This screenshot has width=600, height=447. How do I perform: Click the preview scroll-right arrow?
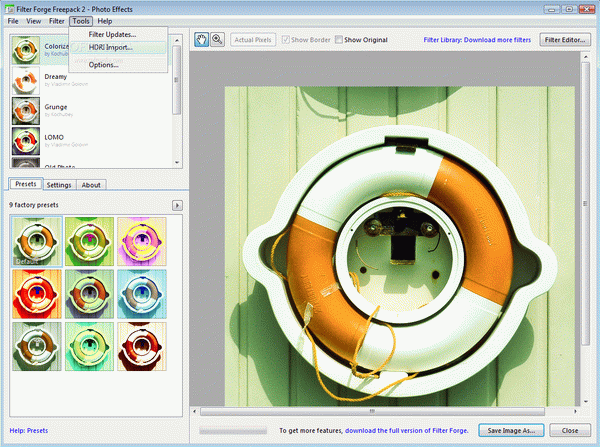point(575,411)
